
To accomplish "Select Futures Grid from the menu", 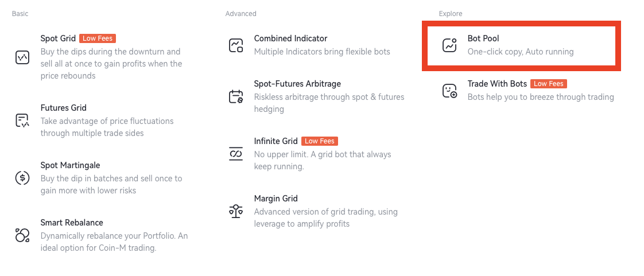I will pyautogui.click(x=63, y=108).
